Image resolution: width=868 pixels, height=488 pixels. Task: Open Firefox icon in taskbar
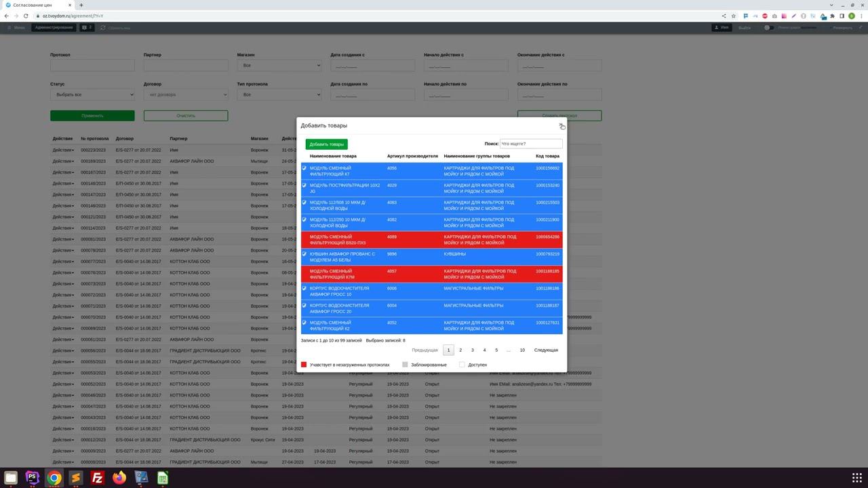(x=119, y=478)
